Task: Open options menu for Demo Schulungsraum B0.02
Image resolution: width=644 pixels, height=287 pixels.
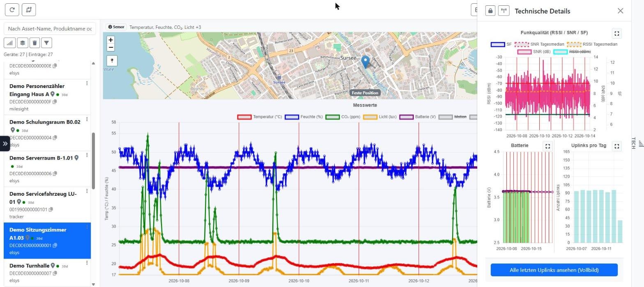Action: tap(87, 119)
